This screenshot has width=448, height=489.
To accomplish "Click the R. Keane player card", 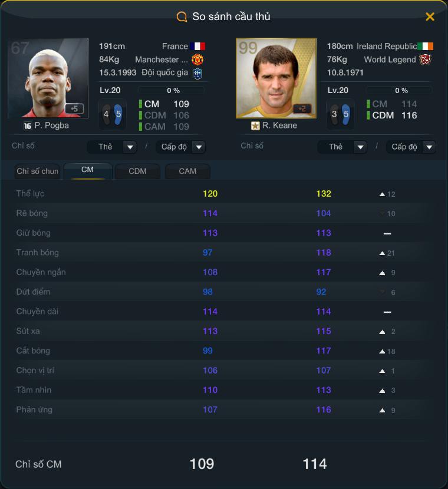I will tap(276, 78).
